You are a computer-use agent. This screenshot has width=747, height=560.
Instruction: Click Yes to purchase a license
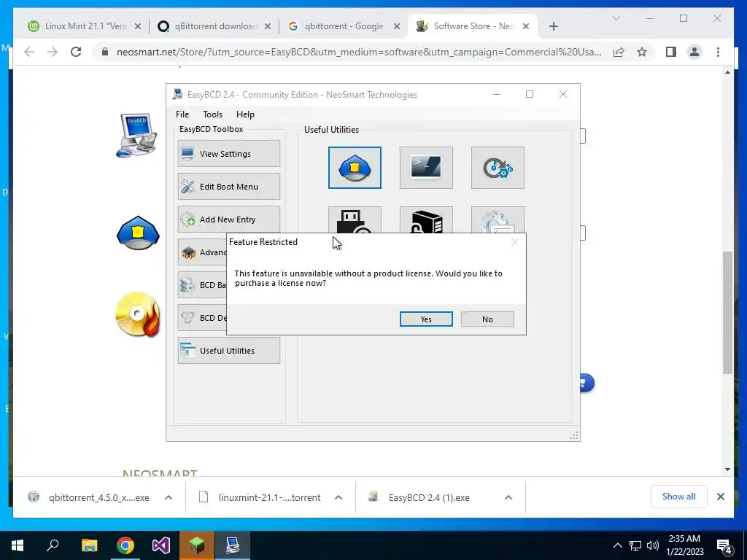426,319
